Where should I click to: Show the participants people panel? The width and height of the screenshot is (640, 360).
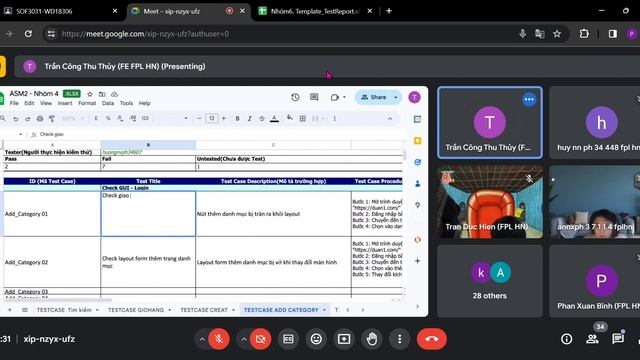coord(592,339)
